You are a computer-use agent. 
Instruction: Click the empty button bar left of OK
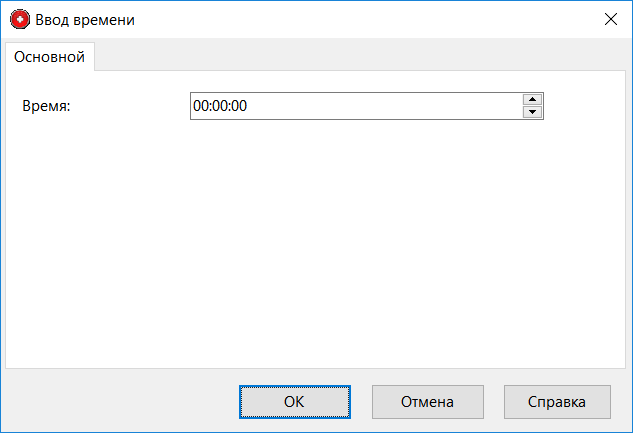(120, 402)
